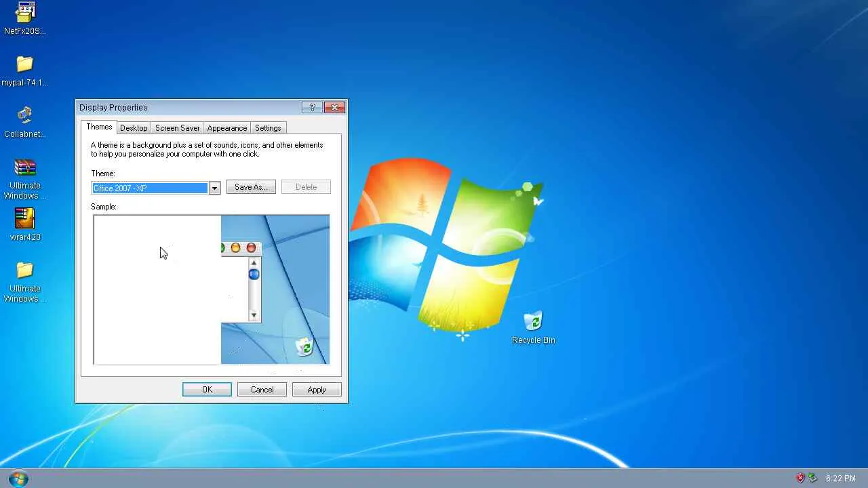
Task: Click the 6:22 PM taskbar clock
Action: coord(841,479)
